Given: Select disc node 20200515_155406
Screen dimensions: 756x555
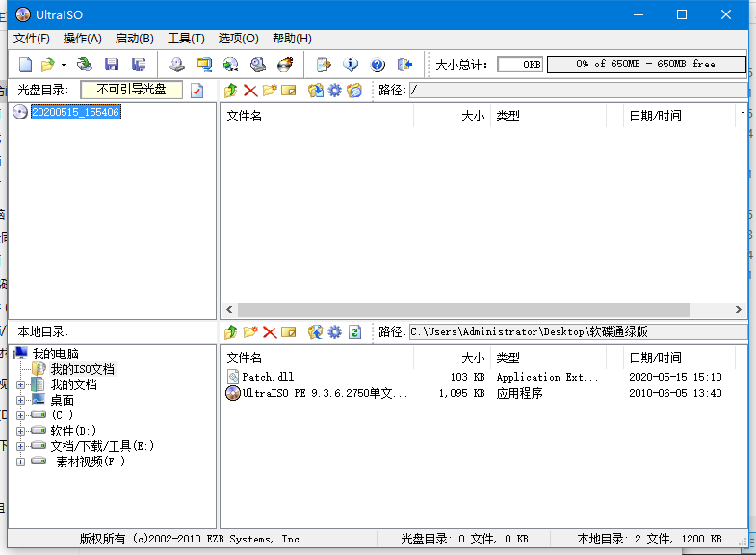Looking at the screenshot, I should [76, 112].
